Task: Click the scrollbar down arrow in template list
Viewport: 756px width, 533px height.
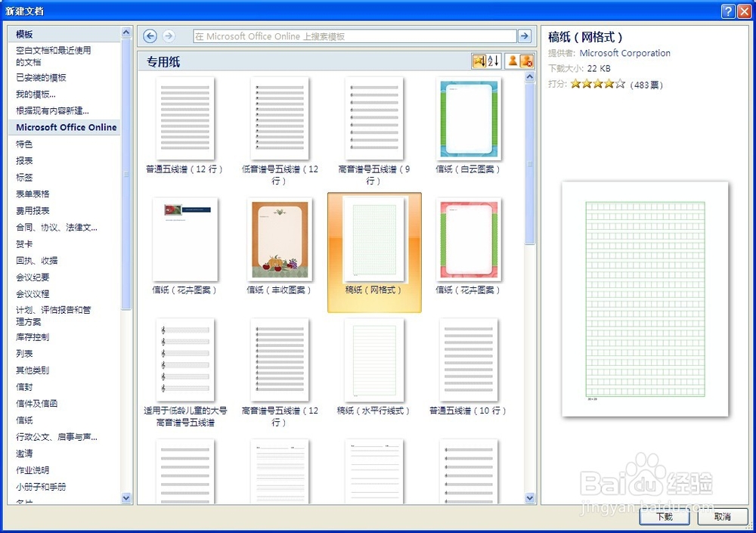Action: [530, 499]
